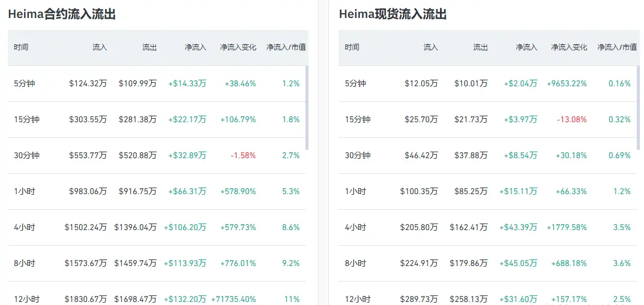Select the $1502.24万 inflow value
The width and height of the screenshot is (644, 305).
(x=86, y=227)
